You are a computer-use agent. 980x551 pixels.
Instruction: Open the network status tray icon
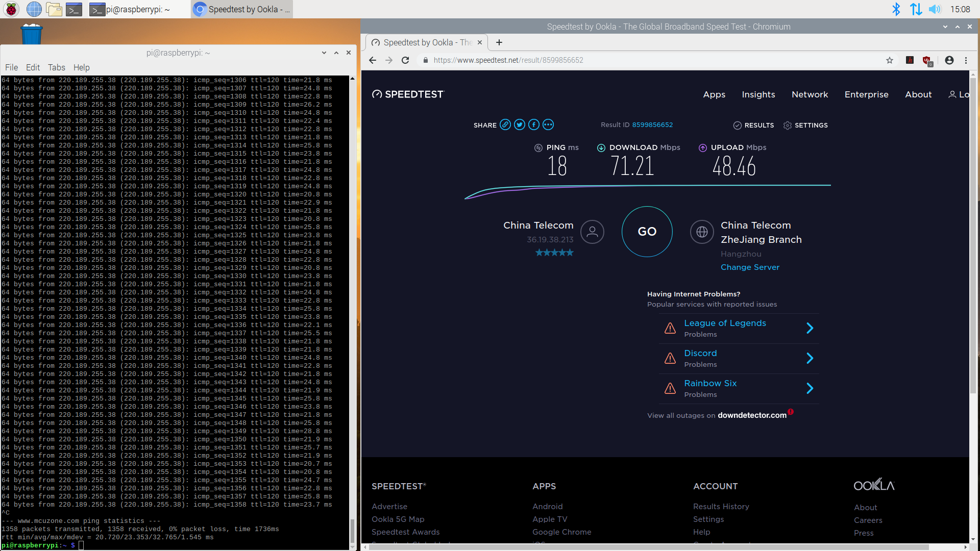pyautogui.click(x=916, y=9)
